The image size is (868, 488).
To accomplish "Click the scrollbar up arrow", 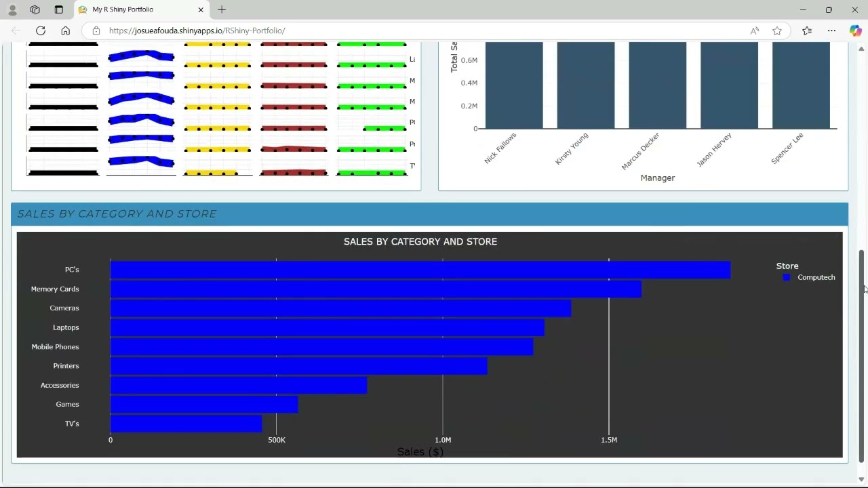I will coord(862,48).
